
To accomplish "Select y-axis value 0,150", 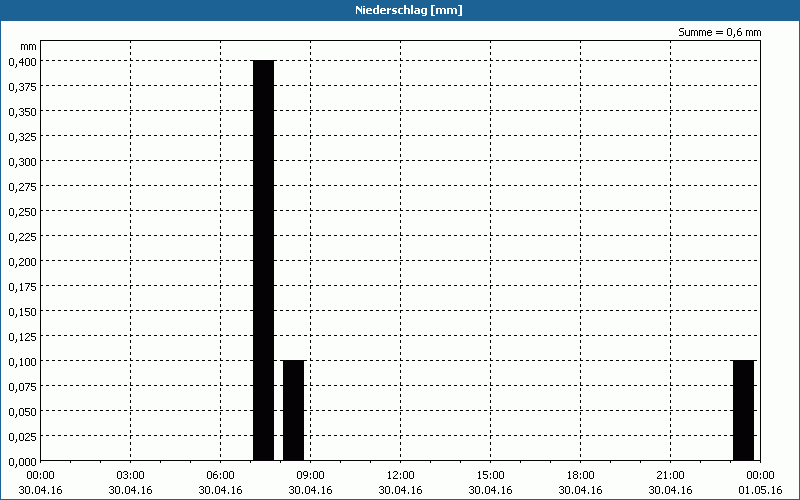I will (x=22, y=312).
